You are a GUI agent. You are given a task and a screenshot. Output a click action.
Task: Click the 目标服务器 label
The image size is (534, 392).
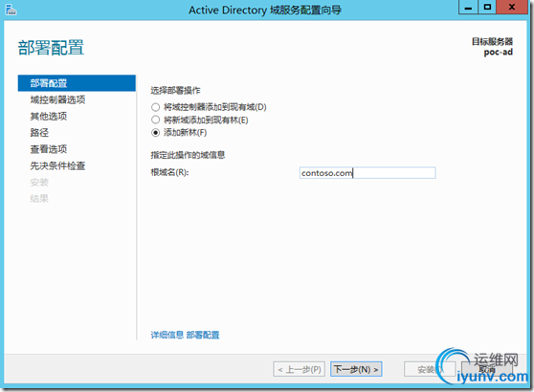click(x=492, y=41)
